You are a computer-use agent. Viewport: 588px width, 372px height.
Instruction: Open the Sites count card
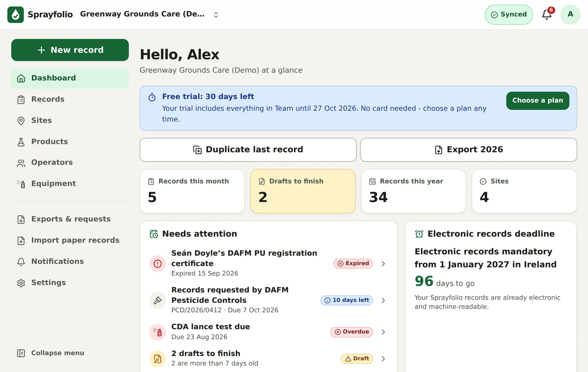click(x=524, y=191)
